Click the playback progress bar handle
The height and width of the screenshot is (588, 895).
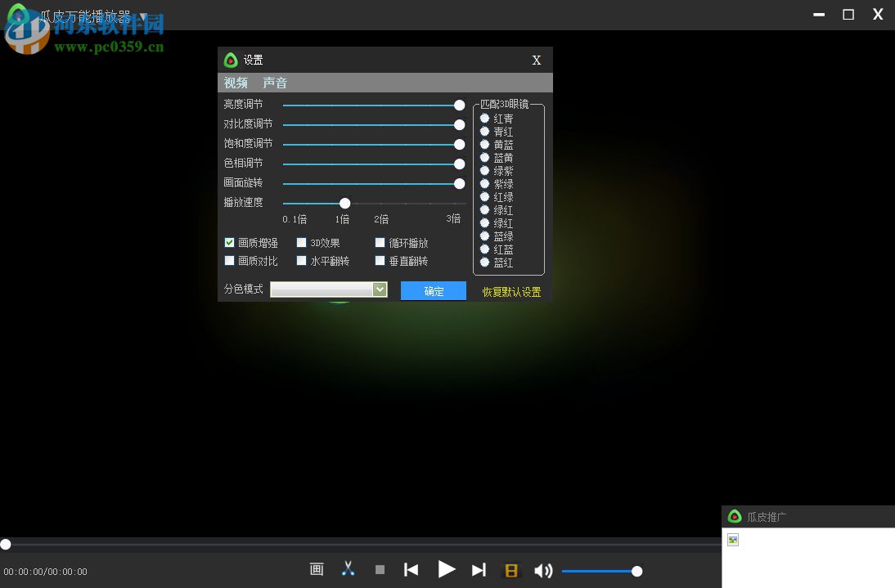(6, 544)
